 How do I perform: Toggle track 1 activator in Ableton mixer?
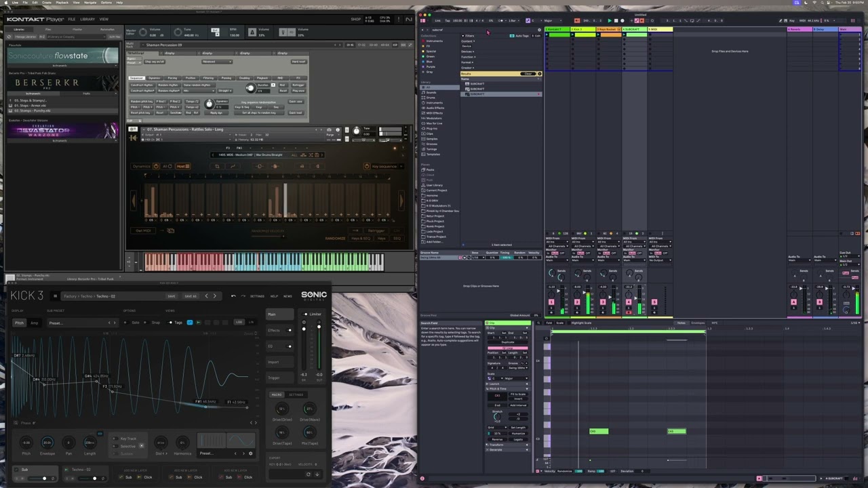(x=551, y=302)
